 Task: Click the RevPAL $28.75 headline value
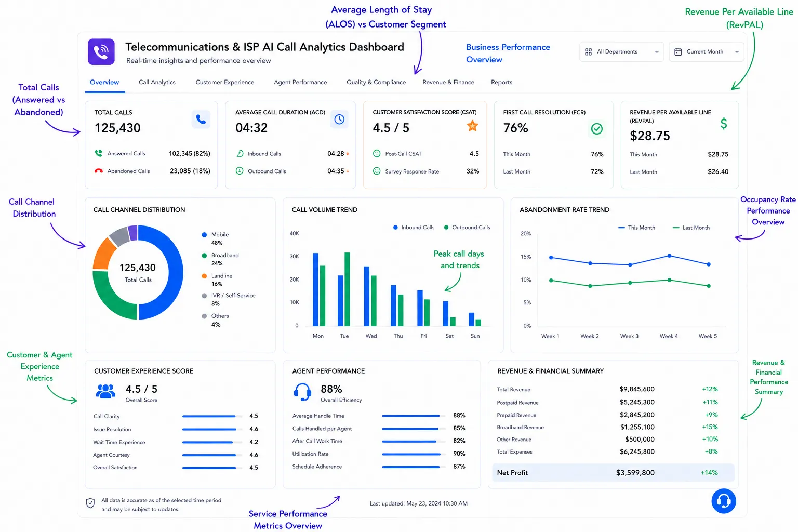[650, 136]
